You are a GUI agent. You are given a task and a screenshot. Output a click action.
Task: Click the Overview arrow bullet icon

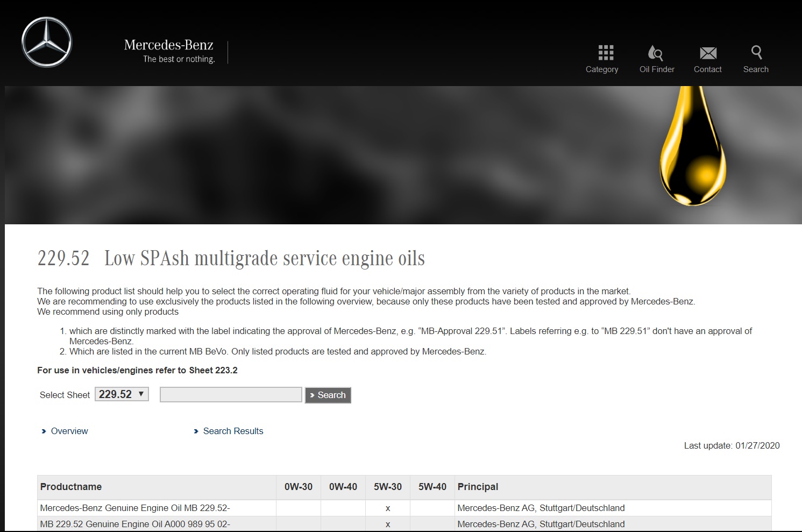point(44,431)
